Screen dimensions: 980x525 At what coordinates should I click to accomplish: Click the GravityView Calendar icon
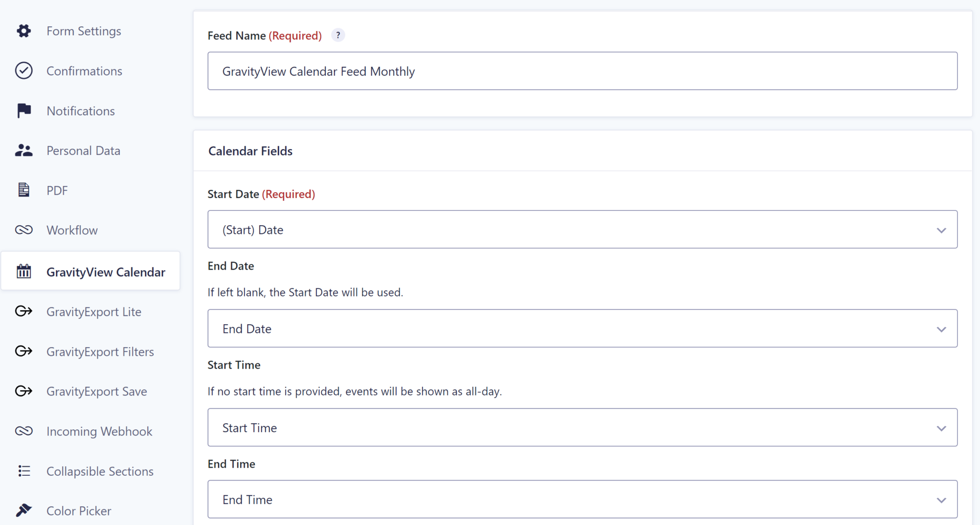(x=23, y=272)
